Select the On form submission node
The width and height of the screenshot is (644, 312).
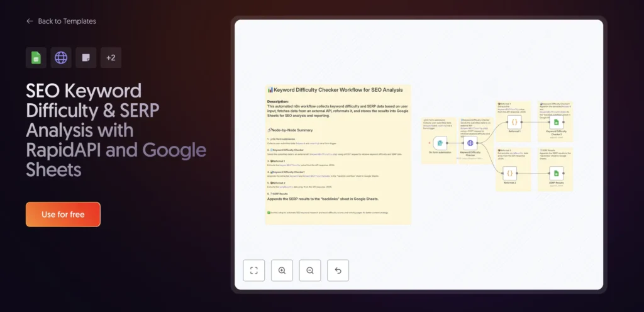coord(440,143)
